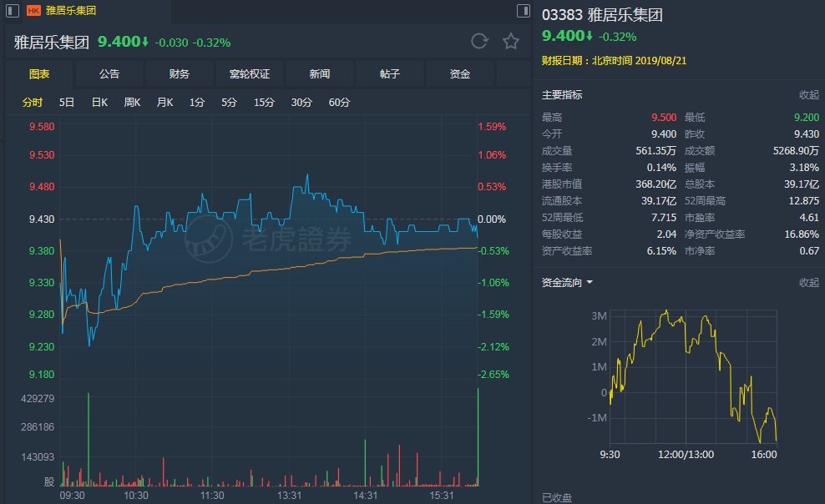825x504 pixels.
Task: Go to the 资金 tab
Action: tap(460, 74)
